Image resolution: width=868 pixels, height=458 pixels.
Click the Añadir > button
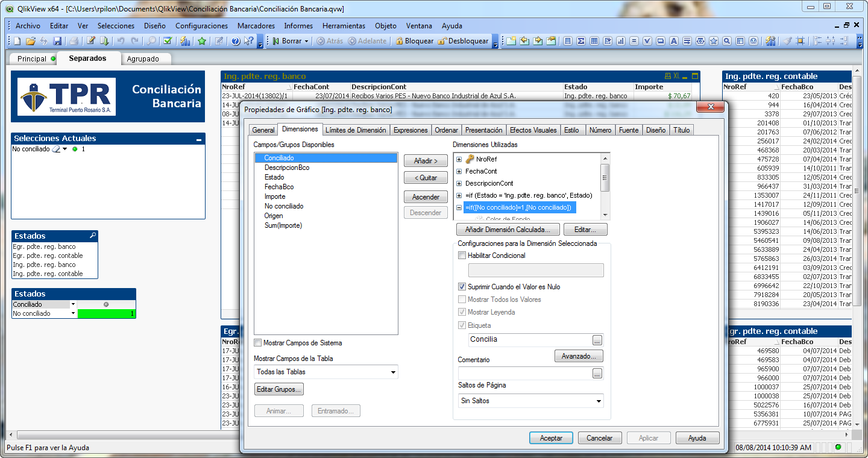pyautogui.click(x=426, y=161)
